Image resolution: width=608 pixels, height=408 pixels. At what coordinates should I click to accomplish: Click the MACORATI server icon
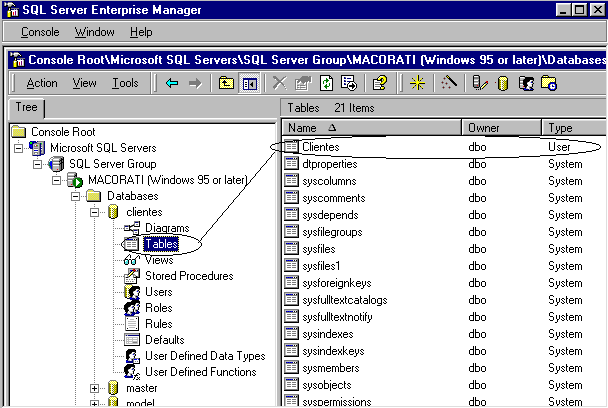pyautogui.click(x=74, y=180)
